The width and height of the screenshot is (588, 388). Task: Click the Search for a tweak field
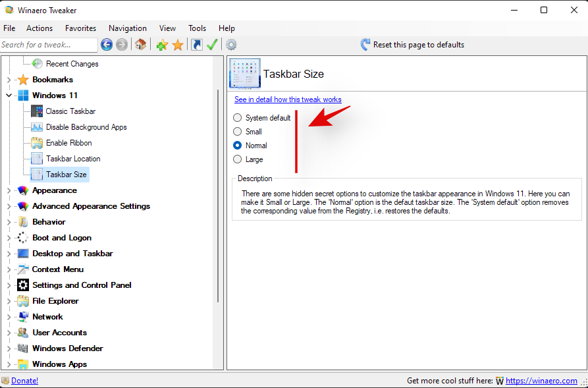[x=48, y=45]
